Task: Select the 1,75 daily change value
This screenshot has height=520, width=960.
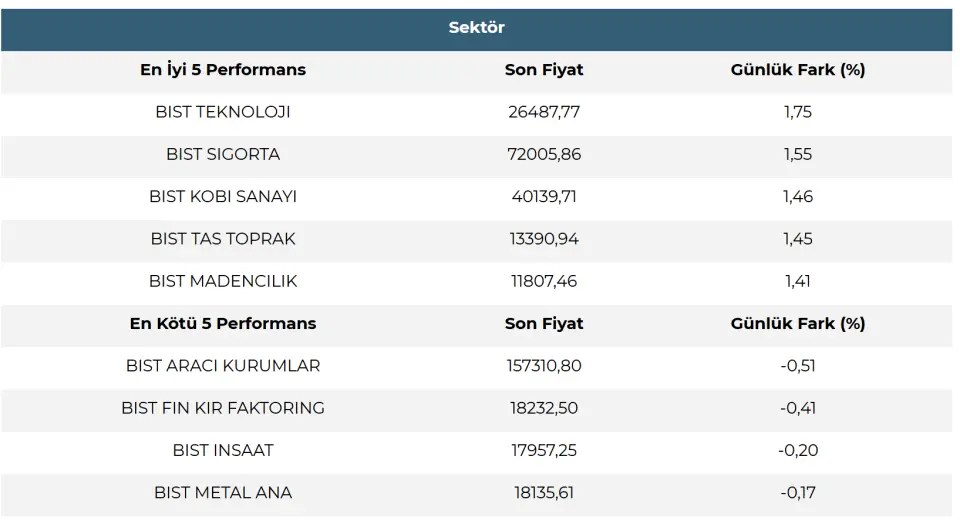Action: 798,112
